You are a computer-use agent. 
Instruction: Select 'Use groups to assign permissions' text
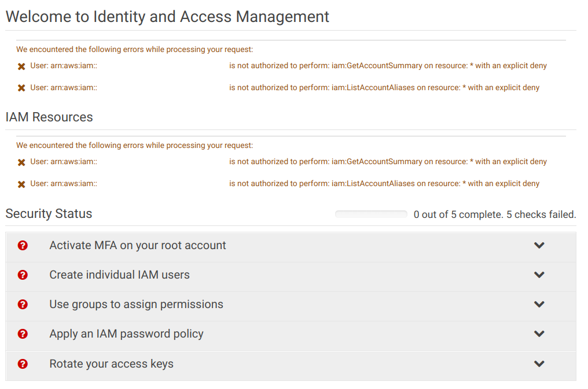pyautogui.click(x=136, y=305)
